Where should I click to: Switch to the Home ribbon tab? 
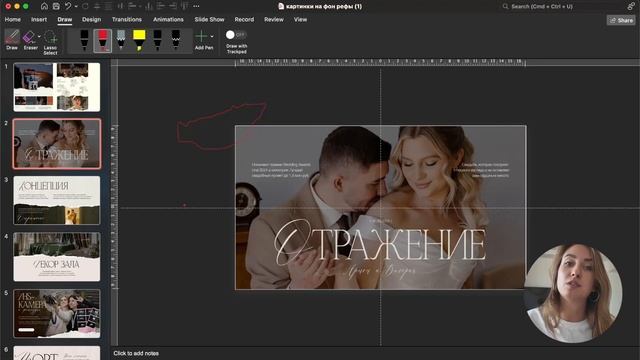[13, 19]
